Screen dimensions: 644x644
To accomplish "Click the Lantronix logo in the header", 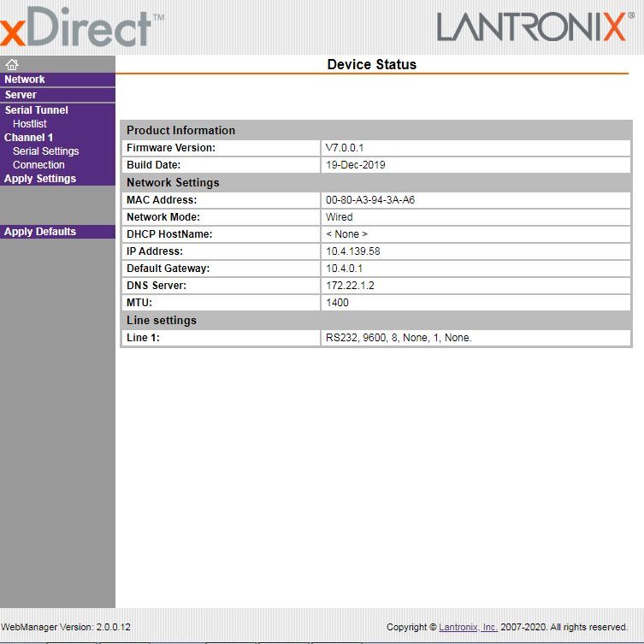I will pos(535,27).
